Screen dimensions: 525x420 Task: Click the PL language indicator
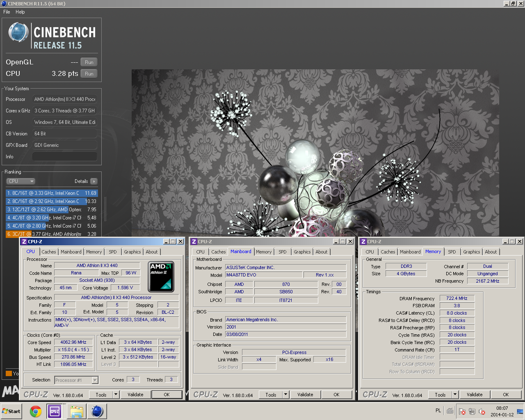coord(438,411)
